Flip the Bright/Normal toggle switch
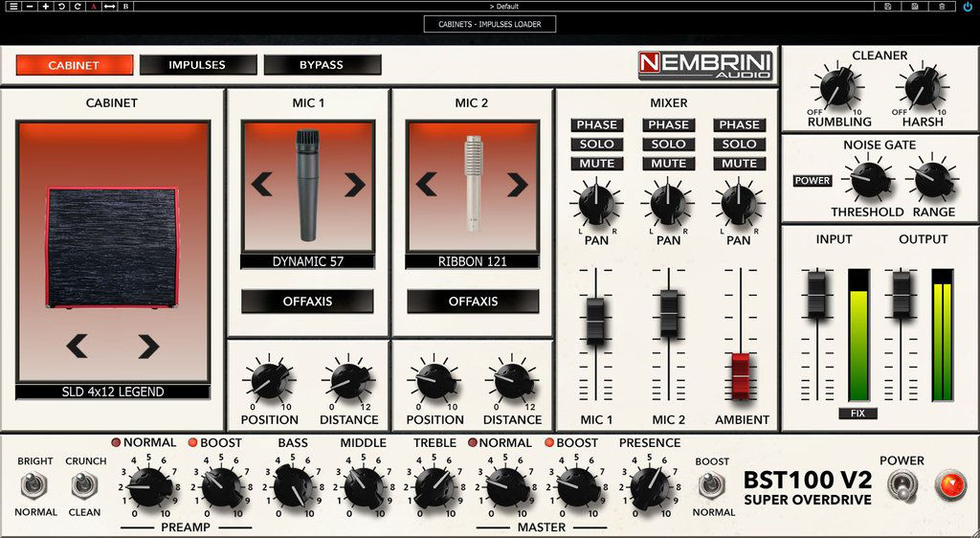This screenshot has height=538, width=980. click(x=34, y=486)
